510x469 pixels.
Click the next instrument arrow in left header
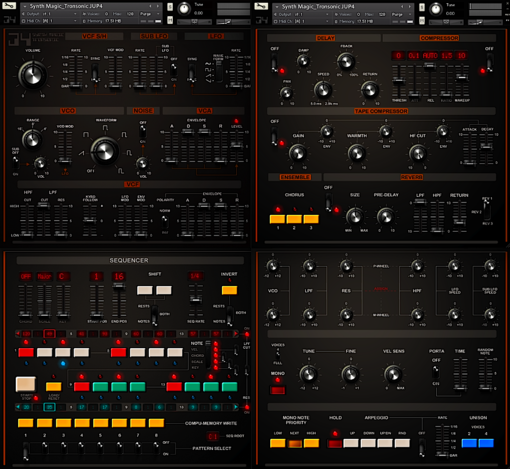pos(158,6)
